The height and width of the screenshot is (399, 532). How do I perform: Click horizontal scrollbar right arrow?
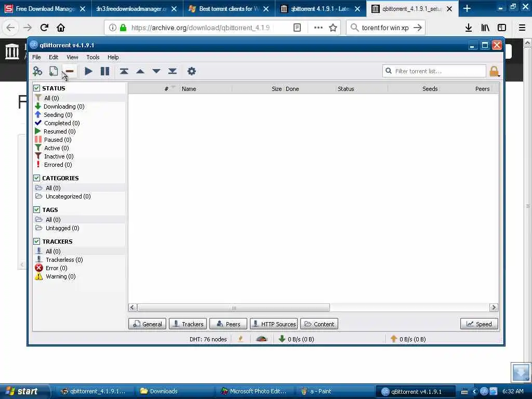point(494,308)
